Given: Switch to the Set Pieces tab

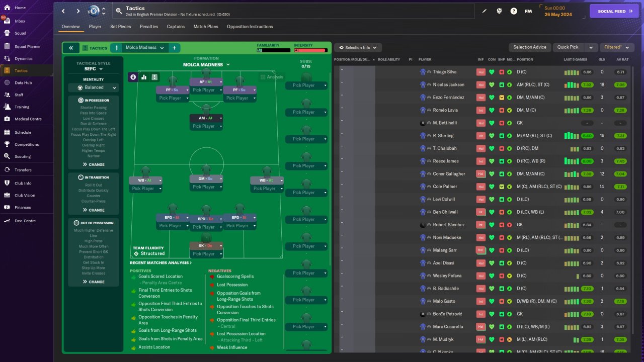Looking at the screenshot, I should pyautogui.click(x=120, y=27).
